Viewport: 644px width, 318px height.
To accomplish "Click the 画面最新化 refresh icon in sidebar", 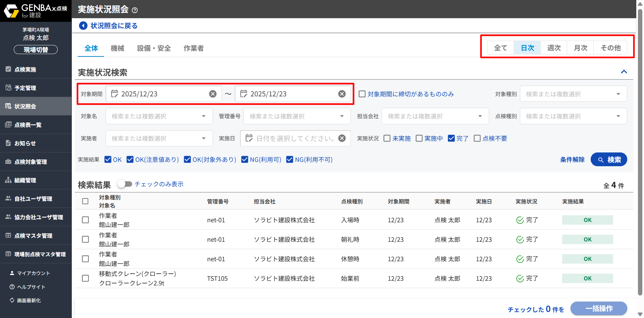I will (x=12, y=300).
